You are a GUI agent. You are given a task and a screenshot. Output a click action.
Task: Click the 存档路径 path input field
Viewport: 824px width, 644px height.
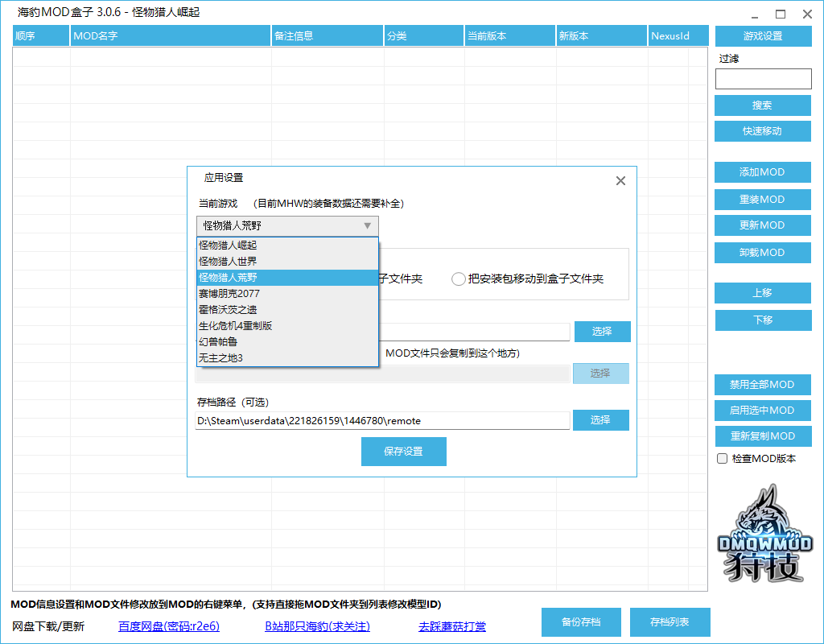[382, 420]
